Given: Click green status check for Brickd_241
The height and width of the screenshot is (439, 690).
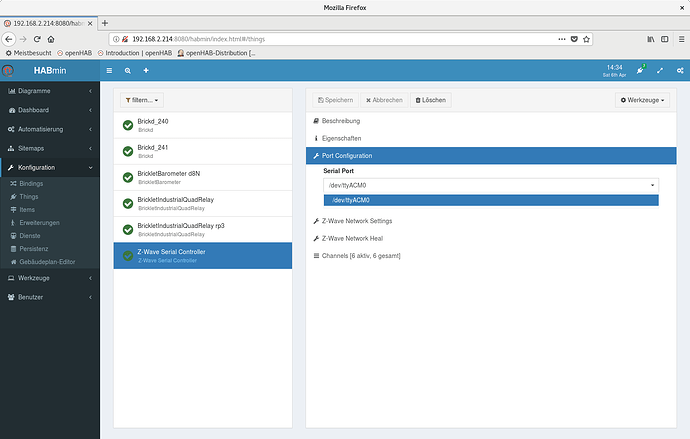Looking at the screenshot, I should point(128,151).
